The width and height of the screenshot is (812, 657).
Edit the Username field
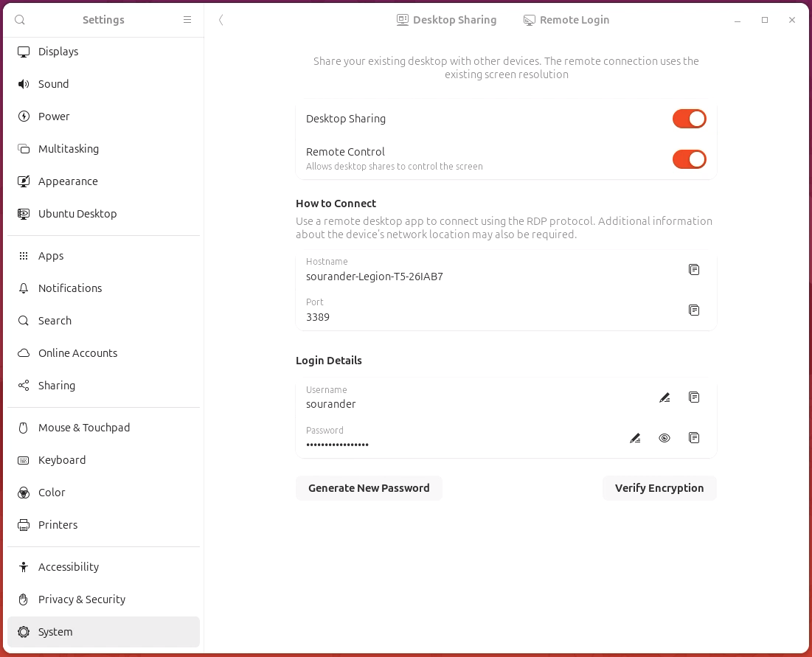664,397
